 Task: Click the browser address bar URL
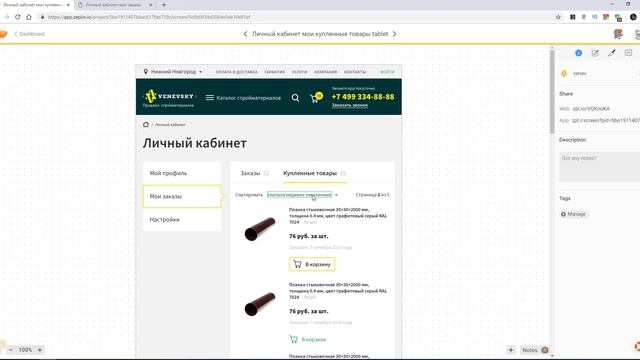coord(149,17)
